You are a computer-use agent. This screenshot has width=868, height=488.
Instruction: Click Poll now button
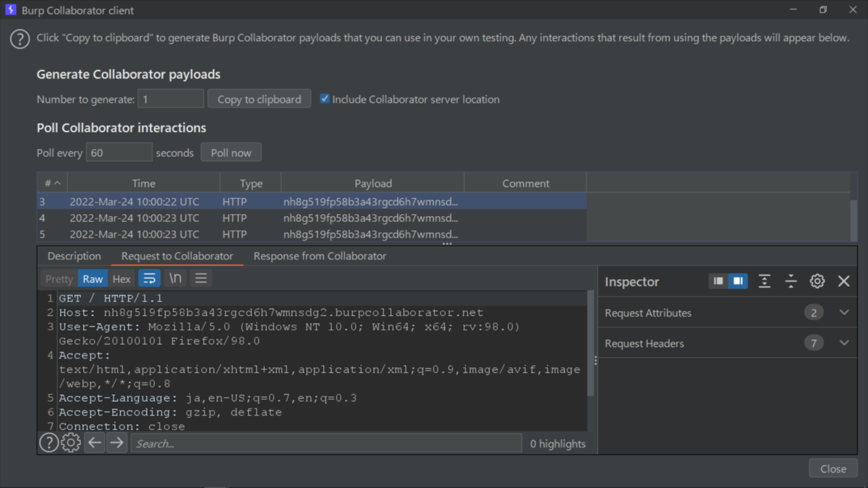pos(231,153)
